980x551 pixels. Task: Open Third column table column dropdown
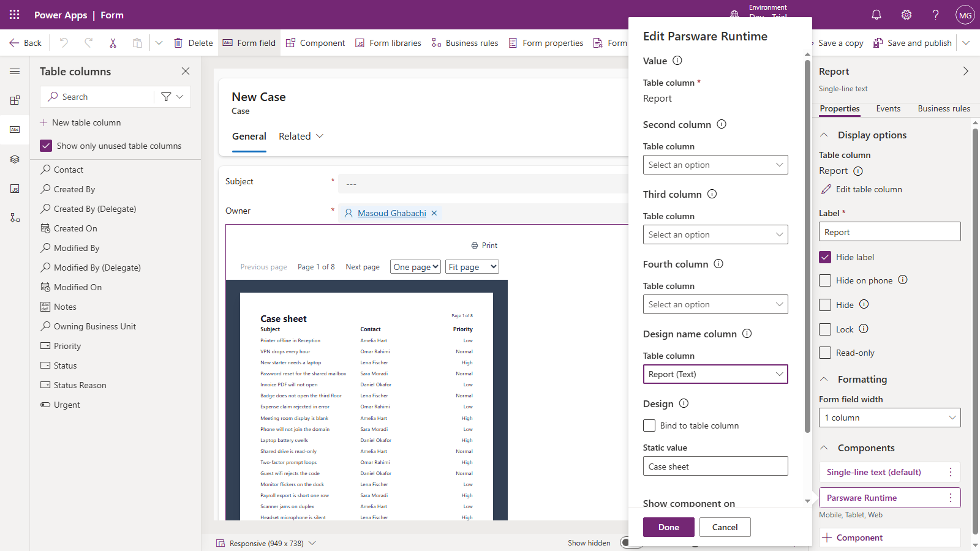715,234
